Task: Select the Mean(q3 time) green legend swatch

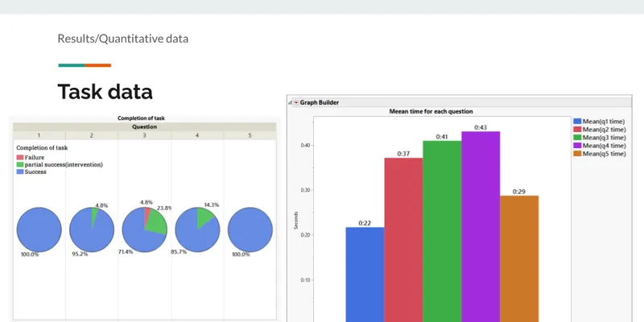Action: point(577,138)
